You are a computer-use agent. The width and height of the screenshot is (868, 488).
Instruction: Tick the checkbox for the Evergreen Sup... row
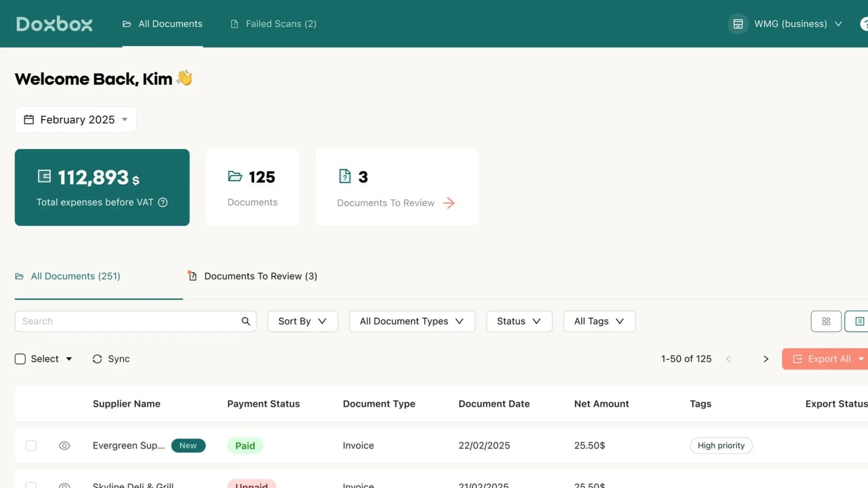point(31,445)
